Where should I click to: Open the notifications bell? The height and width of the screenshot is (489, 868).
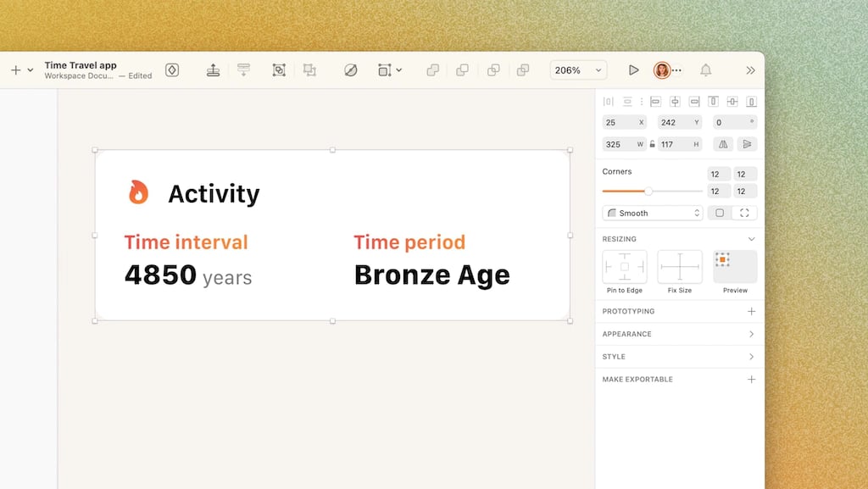[706, 70]
